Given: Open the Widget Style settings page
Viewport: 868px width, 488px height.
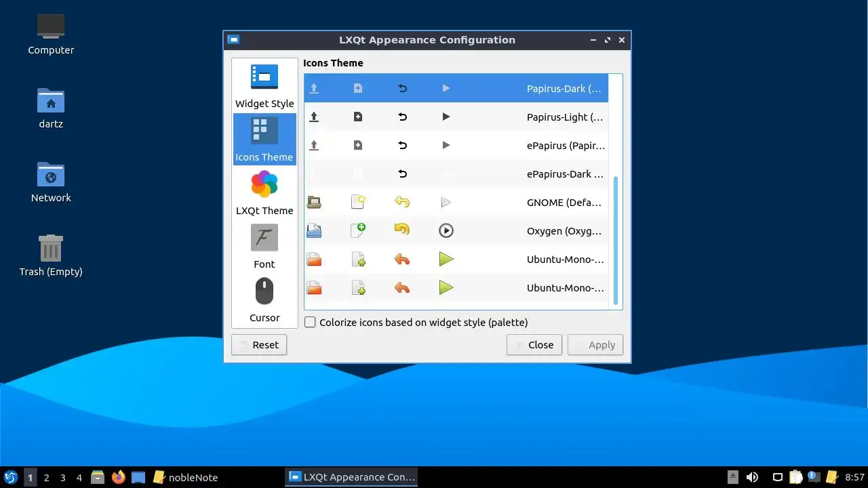Looking at the screenshot, I should coord(264,86).
